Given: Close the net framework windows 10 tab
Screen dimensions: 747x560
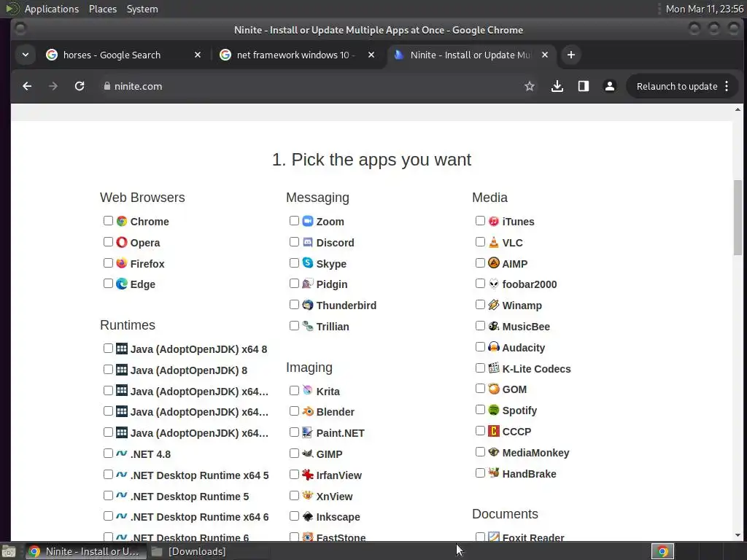Looking at the screenshot, I should click(x=371, y=55).
